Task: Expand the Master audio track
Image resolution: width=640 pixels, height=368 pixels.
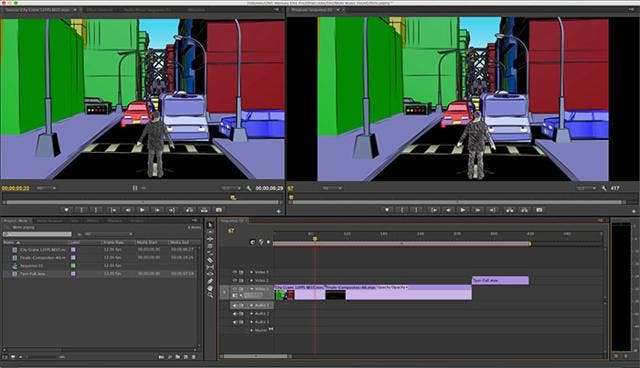Action: click(x=251, y=330)
